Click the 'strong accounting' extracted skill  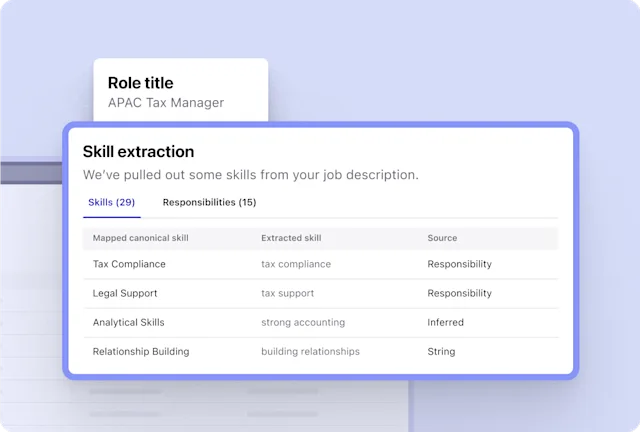tap(303, 323)
